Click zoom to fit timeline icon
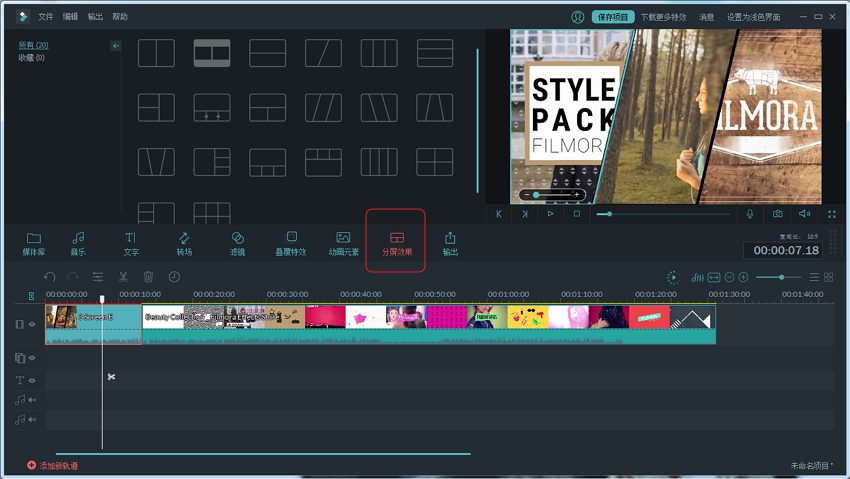This screenshot has width=850, height=479. [714, 277]
